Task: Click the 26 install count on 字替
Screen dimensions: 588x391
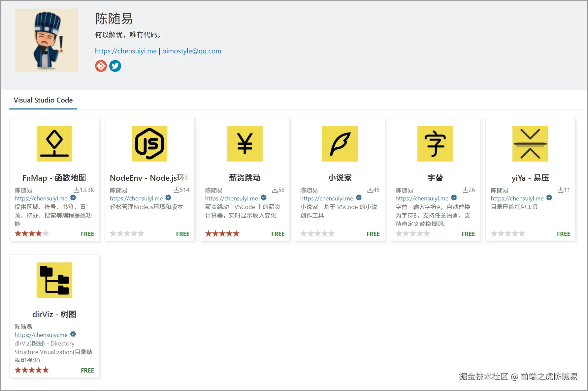Action: click(469, 190)
